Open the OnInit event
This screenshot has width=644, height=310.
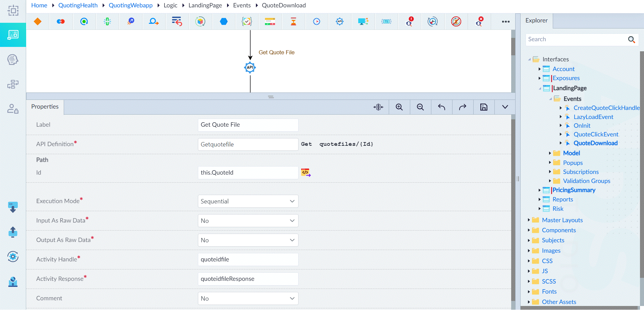click(582, 126)
